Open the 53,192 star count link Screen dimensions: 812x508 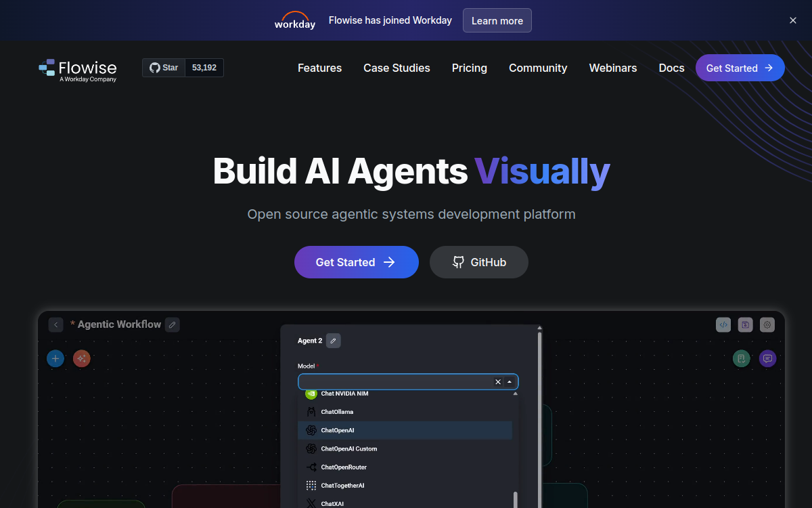(204, 68)
